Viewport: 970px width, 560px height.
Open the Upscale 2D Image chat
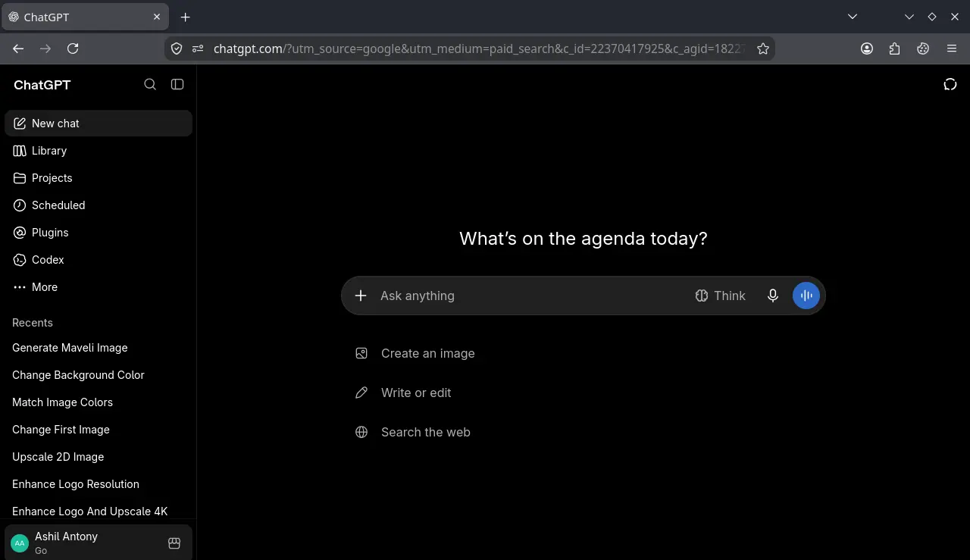pyautogui.click(x=99, y=457)
